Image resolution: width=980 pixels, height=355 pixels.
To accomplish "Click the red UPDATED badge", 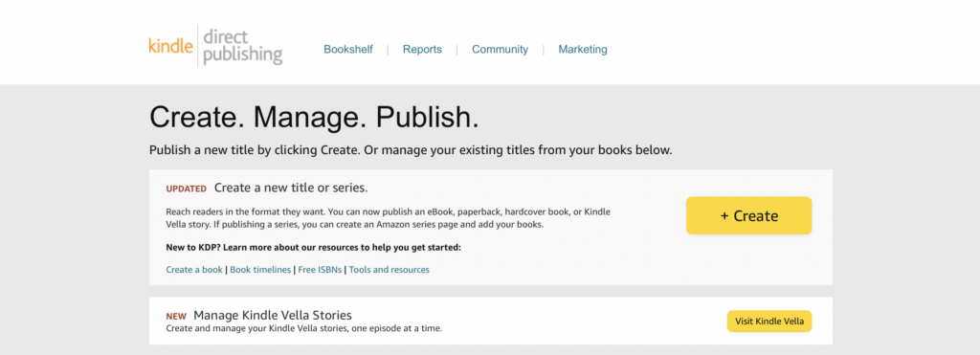I will coord(187,189).
